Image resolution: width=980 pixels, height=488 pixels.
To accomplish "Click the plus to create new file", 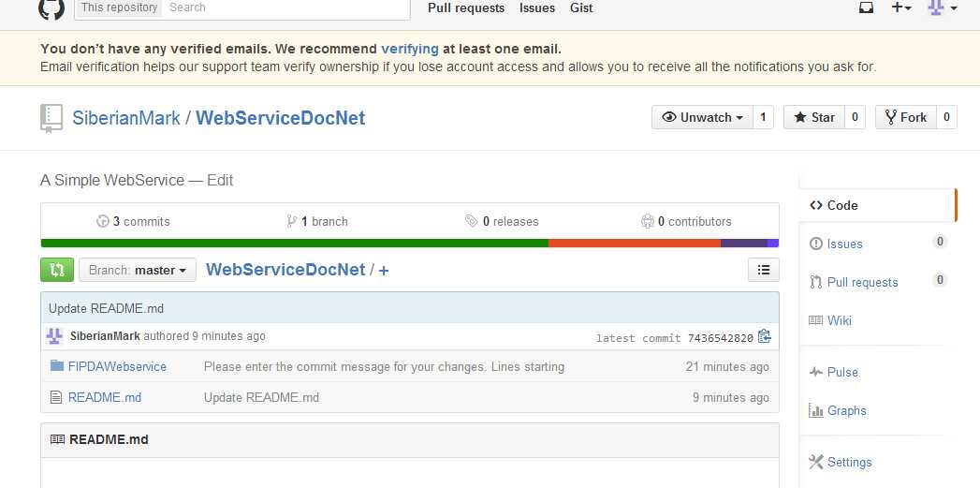I will click(x=384, y=270).
